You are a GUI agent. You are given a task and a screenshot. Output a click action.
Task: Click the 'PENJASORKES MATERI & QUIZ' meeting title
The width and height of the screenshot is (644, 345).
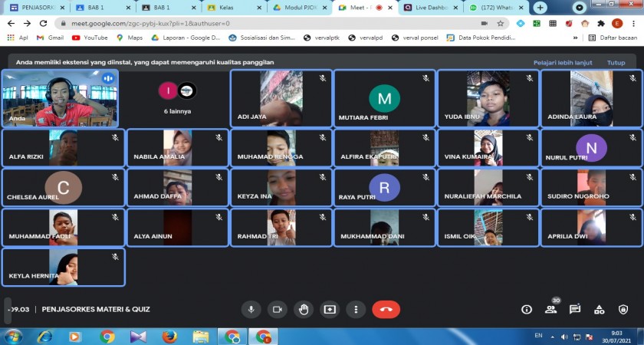[x=96, y=309]
